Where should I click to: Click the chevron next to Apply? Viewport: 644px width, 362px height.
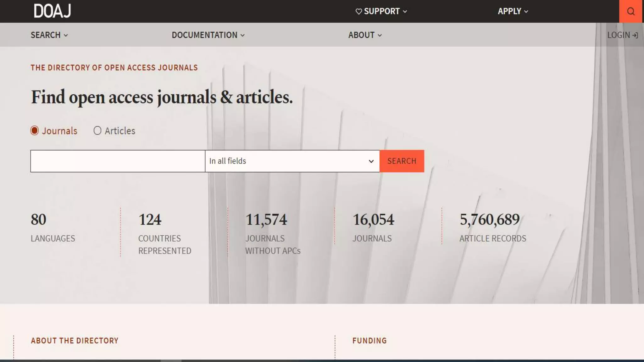(x=526, y=12)
